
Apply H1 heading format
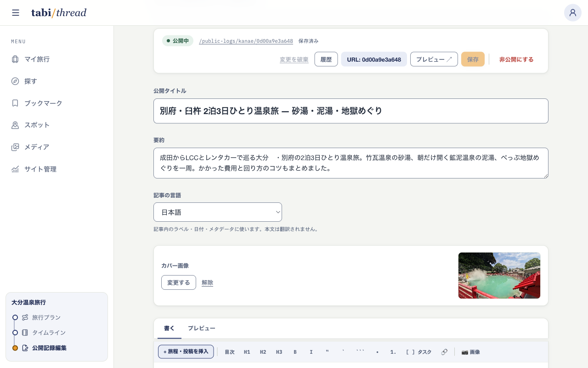[247, 352]
